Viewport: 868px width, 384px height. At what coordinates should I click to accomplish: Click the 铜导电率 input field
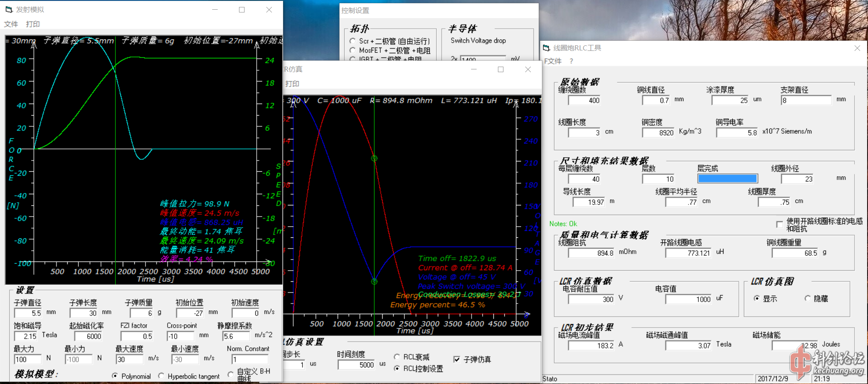(737, 133)
